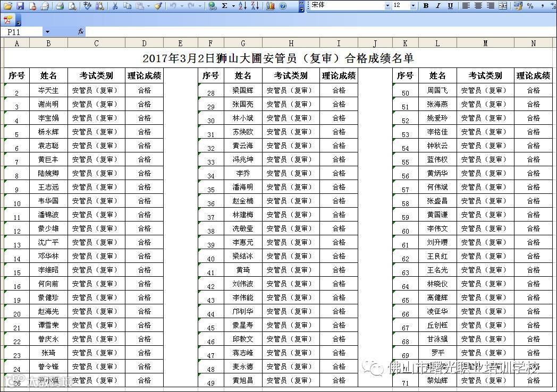
Task: Select cell with name 岑天生
Action: pyautogui.click(x=48, y=90)
